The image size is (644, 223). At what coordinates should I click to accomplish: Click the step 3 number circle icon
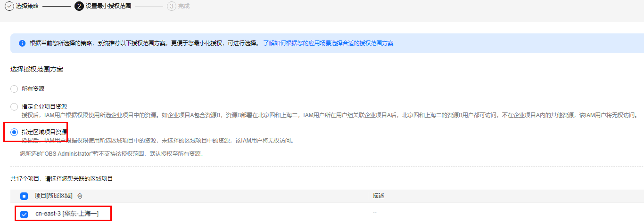pyautogui.click(x=171, y=6)
